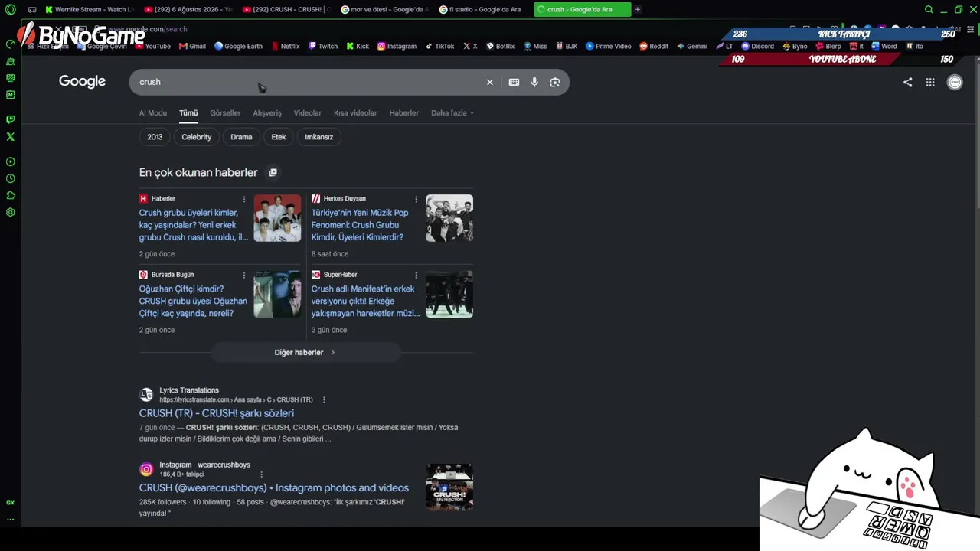The height and width of the screenshot is (551, 980).
Task: Open a new browser tab with plus
Action: [x=637, y=9]
